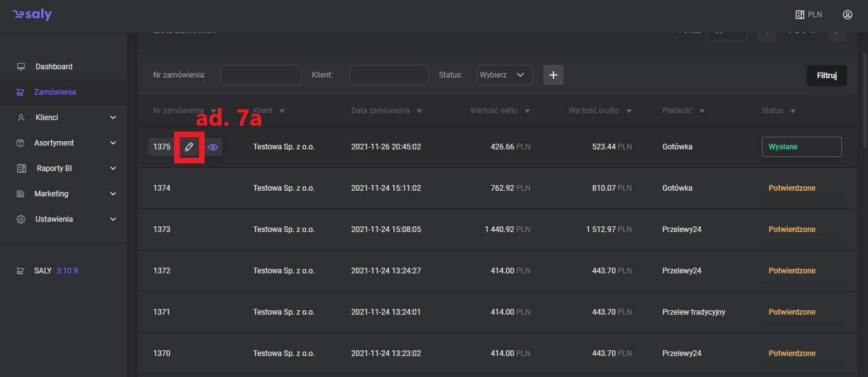
Task: Expand the Marketing menu chevron
Action: tap(113, 194)
